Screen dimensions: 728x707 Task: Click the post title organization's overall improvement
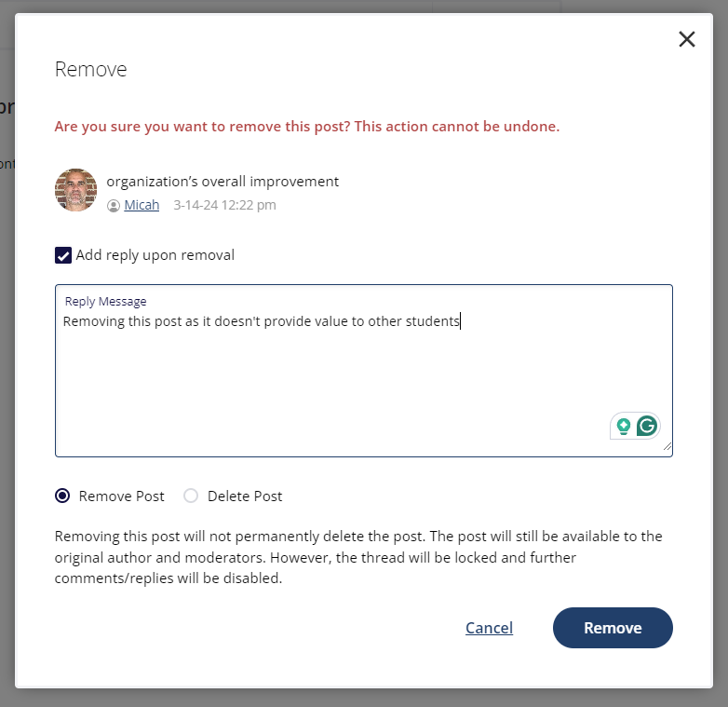point(222,181)
